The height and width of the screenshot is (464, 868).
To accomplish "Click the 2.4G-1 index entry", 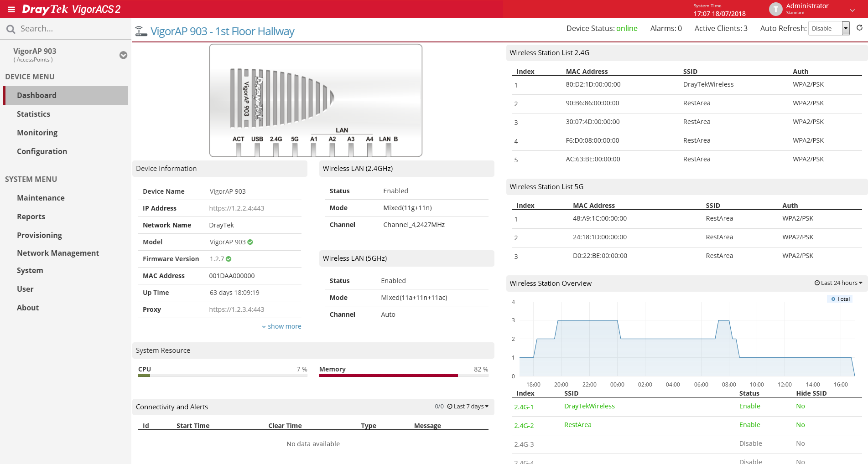I will 524,407.
